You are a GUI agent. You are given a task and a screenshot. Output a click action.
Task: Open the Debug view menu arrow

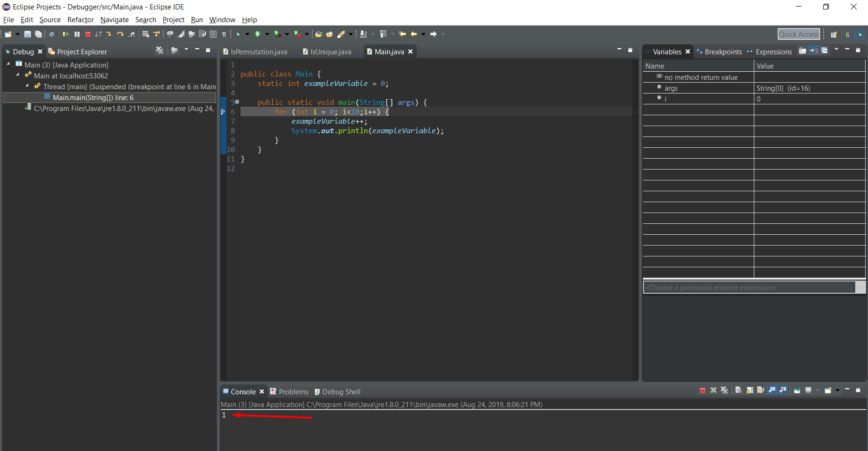[186, 50]
